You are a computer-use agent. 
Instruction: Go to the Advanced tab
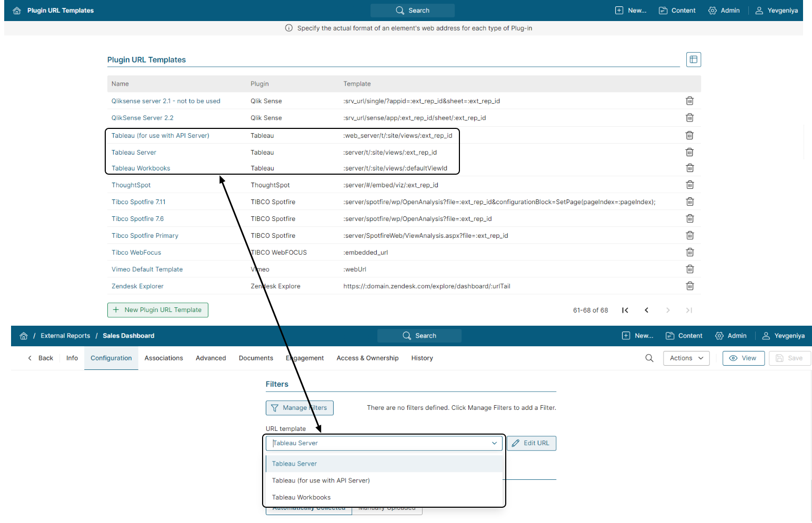[210, 358]
